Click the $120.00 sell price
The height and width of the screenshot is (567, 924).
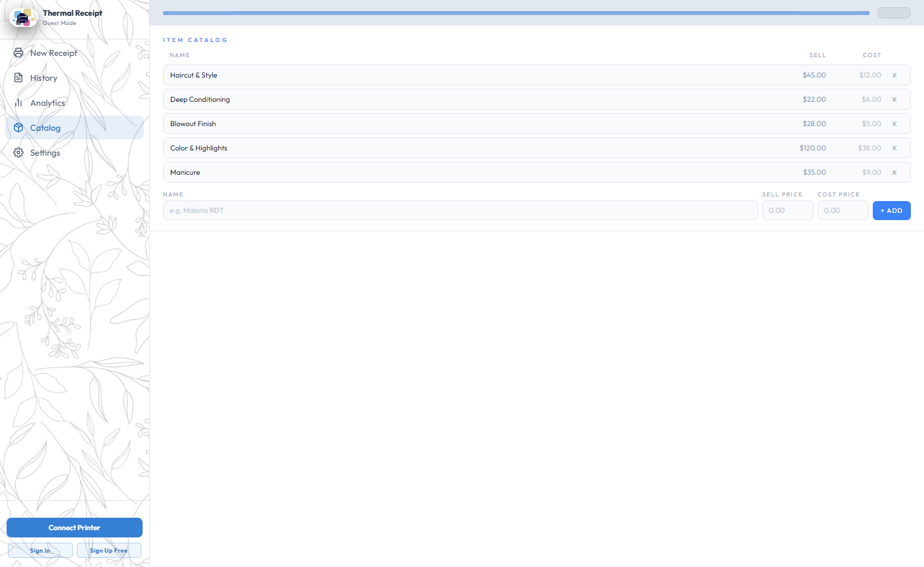813,148
